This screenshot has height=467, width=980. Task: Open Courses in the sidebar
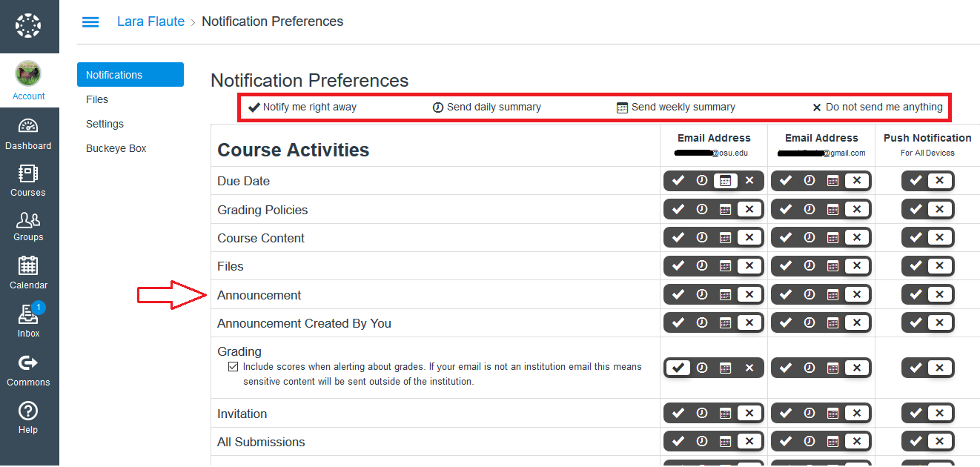tap(28, 181)
